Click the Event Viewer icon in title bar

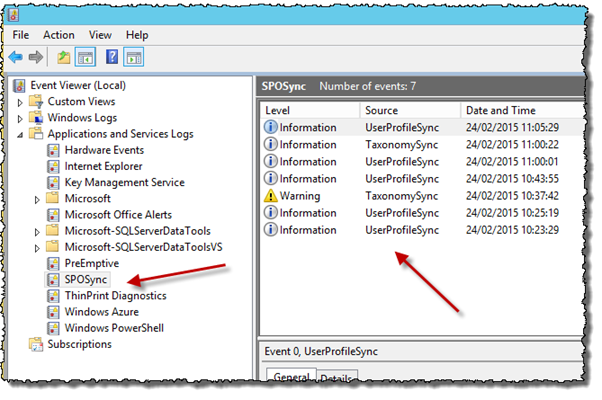13,15
